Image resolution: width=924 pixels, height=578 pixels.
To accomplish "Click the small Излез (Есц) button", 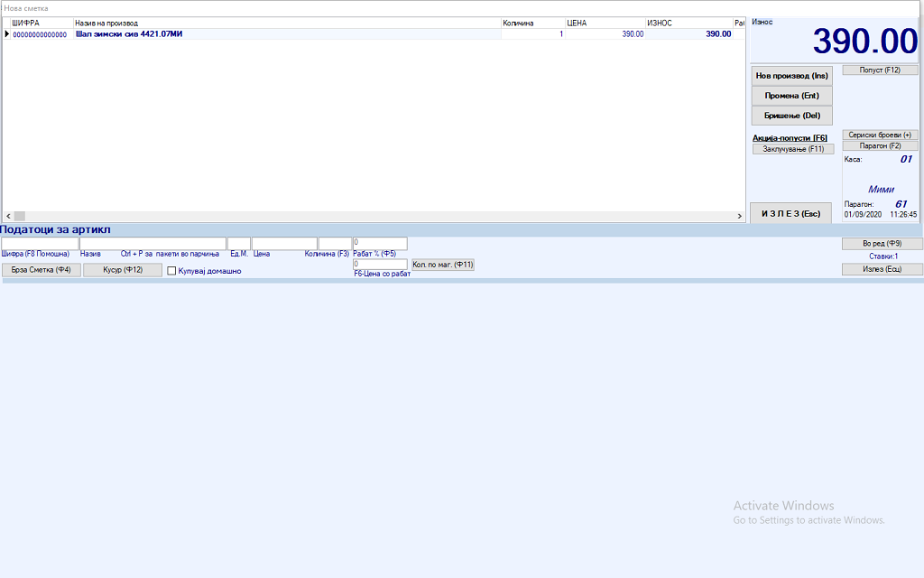I will 882,269.
